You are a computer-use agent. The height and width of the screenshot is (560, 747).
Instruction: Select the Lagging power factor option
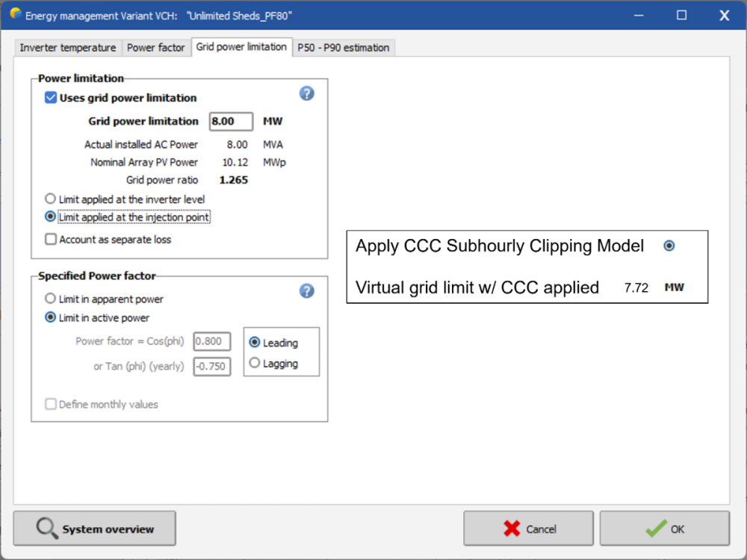pos(255,364)
